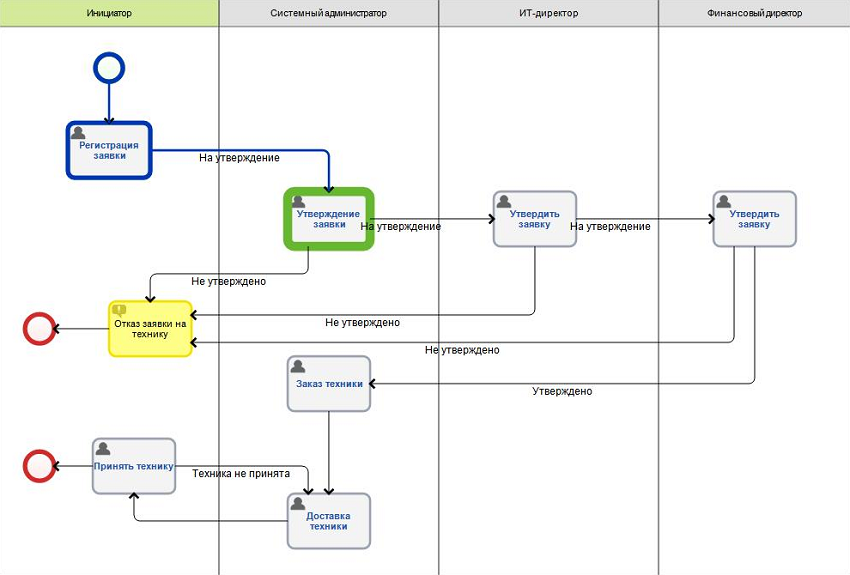The image size is (850, 575).
Task: Select the Принять технику task
Action: coord(134,466)
